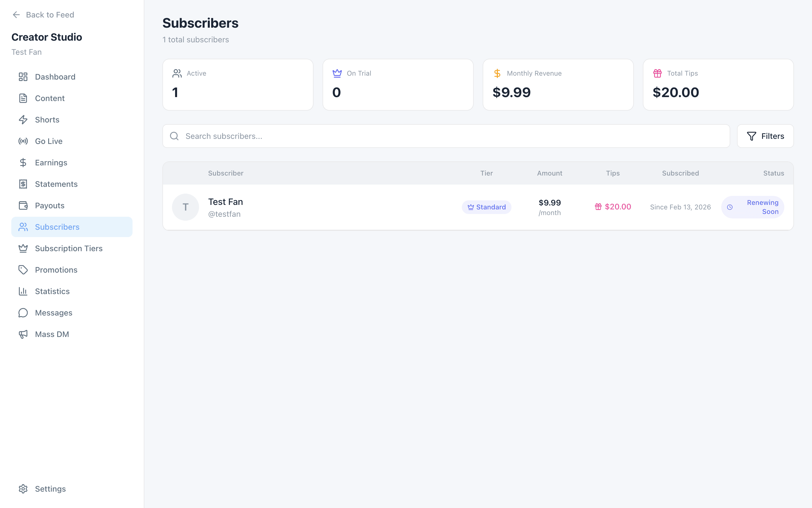The height and width of the screenshot is (508, 812).
Task: Click Since Feb 13, 2026 date
Action: [x=680, y=207]
